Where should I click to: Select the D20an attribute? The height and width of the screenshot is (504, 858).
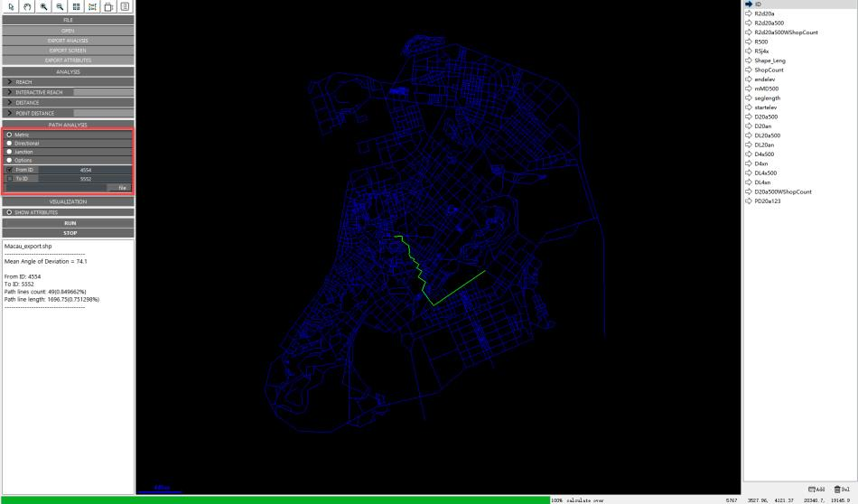tap(763, 126)
